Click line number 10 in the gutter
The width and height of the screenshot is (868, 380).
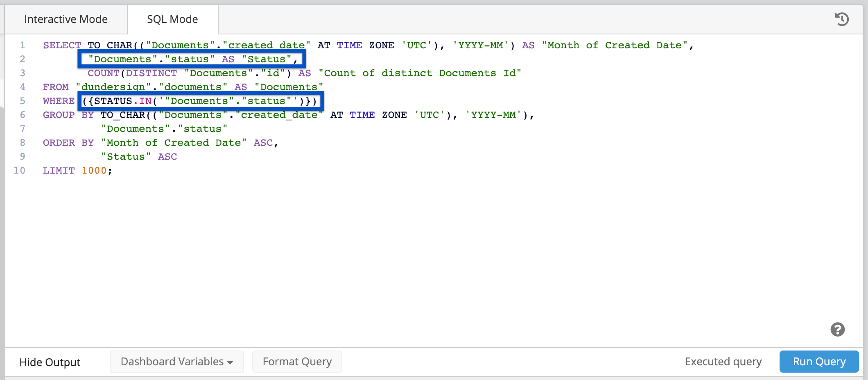pyautogui.click(x=19, y=170)
